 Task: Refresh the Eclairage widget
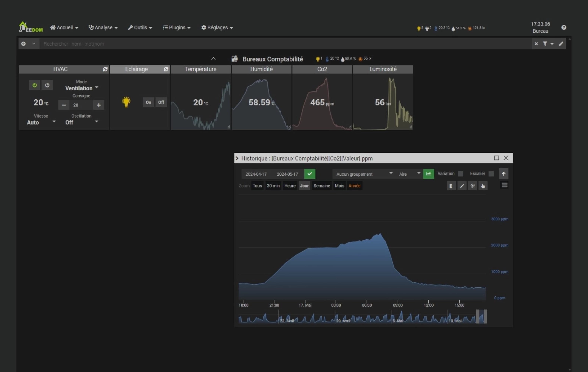[x=166, y=69]
